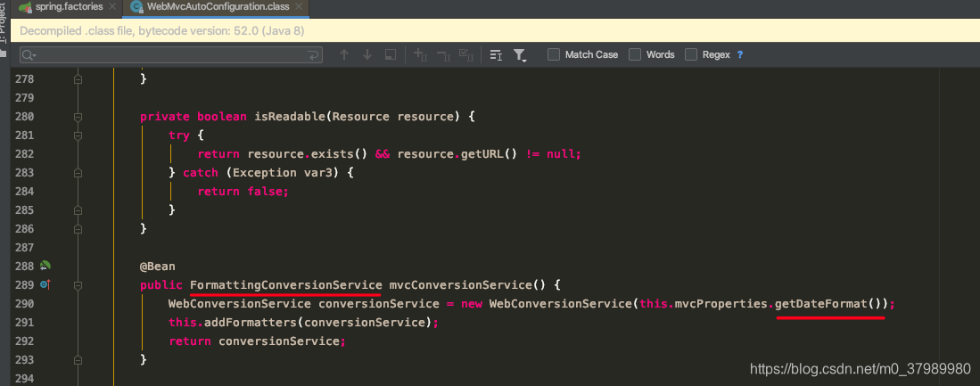Image resolution: width=980 pixels, height=386 pixels.
Task: Click Spring bean gutter icon at line 288
Action: tap(45, 266)
